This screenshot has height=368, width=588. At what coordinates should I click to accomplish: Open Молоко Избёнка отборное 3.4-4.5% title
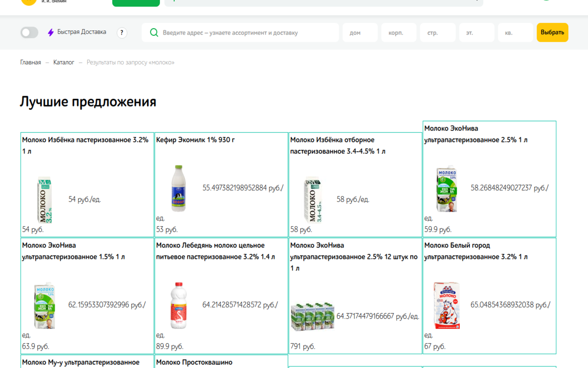(338, 145)
